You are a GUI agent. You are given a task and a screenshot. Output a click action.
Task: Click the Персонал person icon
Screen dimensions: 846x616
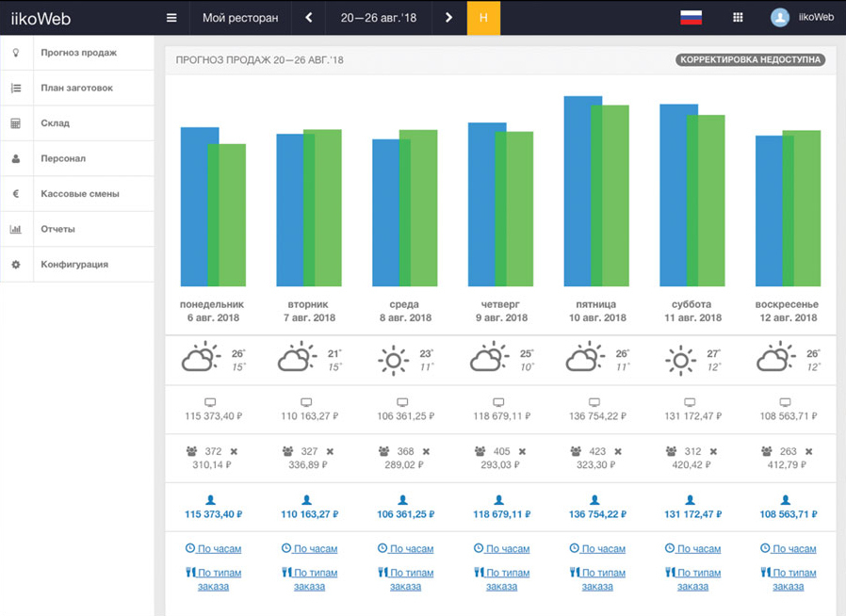[16, 158]
